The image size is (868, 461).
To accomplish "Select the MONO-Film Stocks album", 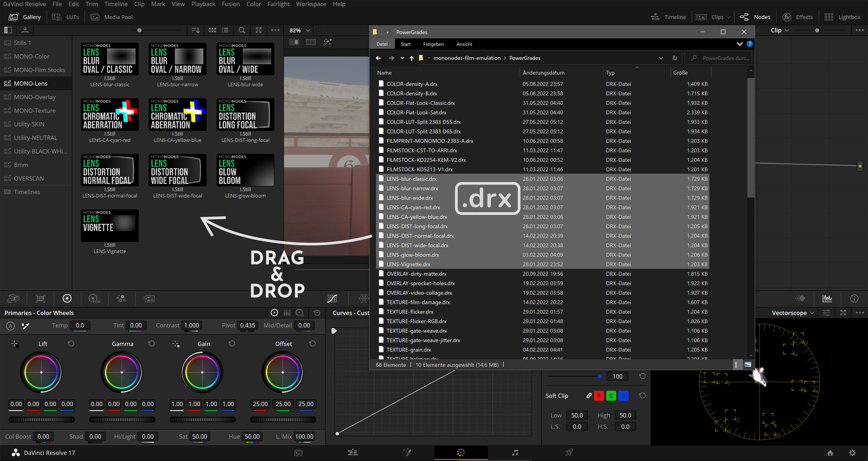I will (x=36, y=70).
